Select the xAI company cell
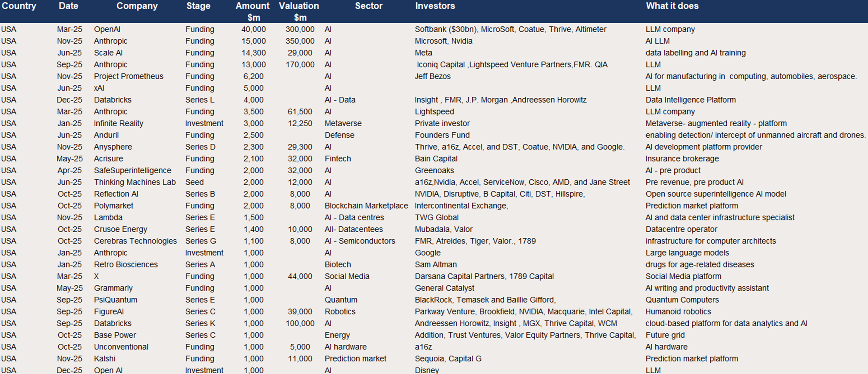This screenshot has height=374, width=868. pos(99,88)
